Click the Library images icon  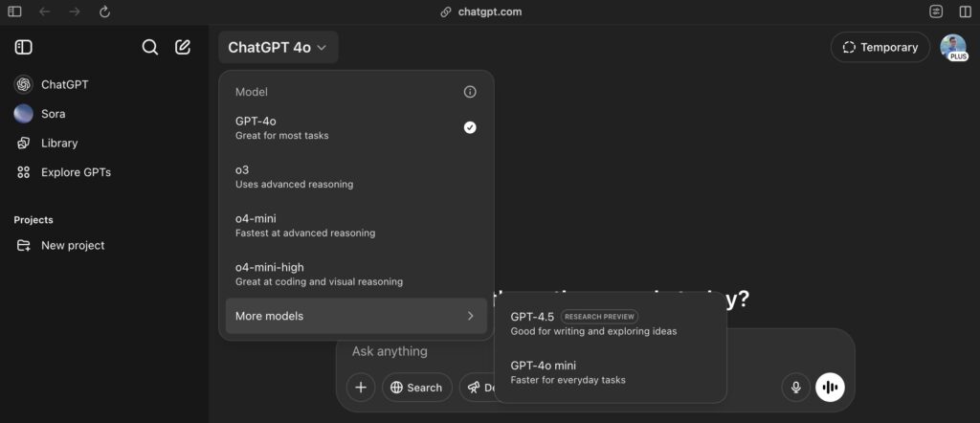(23, 144)
